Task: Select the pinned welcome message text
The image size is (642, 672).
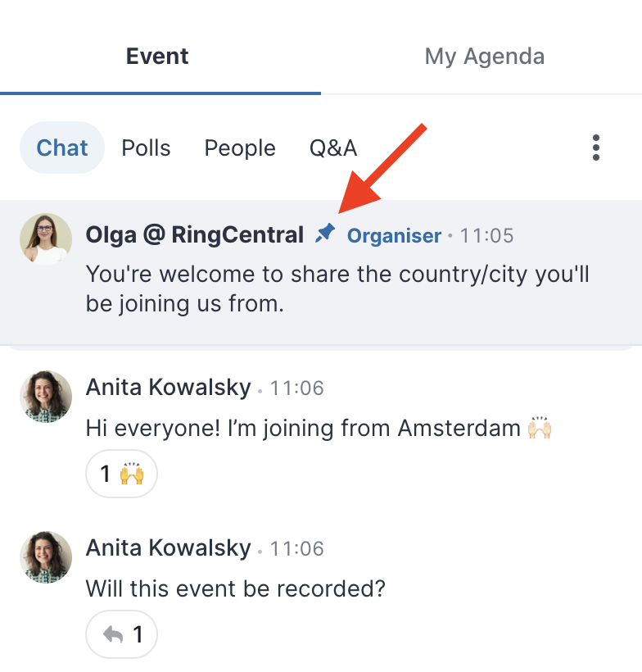Action: point(337,288)
